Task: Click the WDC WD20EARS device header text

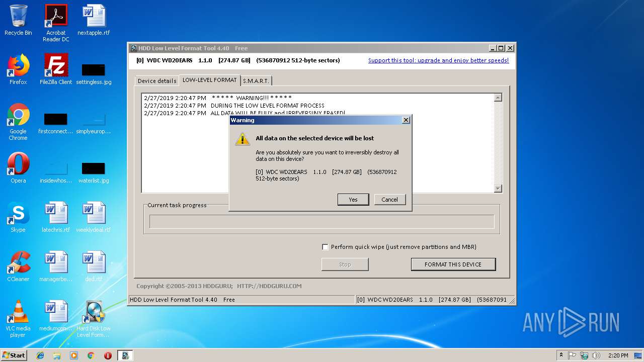Action: point(238,60)
